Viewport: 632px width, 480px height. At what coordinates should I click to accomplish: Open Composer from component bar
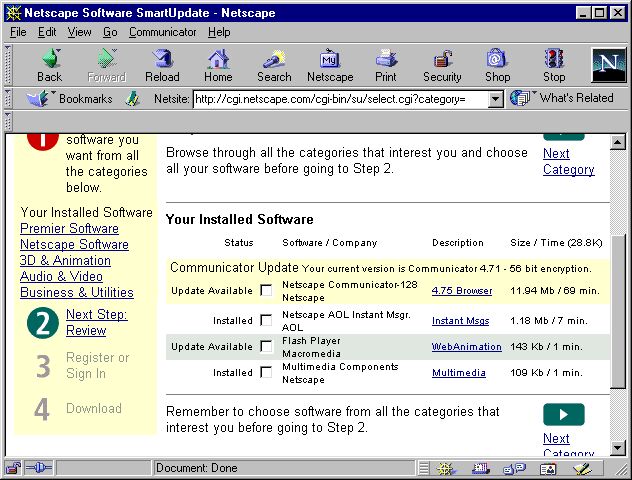pos(582,468)
